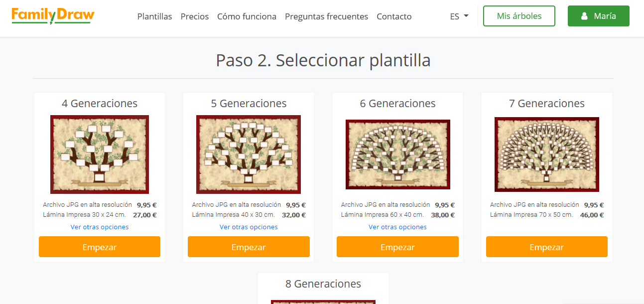This screenshot has width=644, height=304.
Task: Open Cómo funciona in navigation
Action: tap(247, 16)
